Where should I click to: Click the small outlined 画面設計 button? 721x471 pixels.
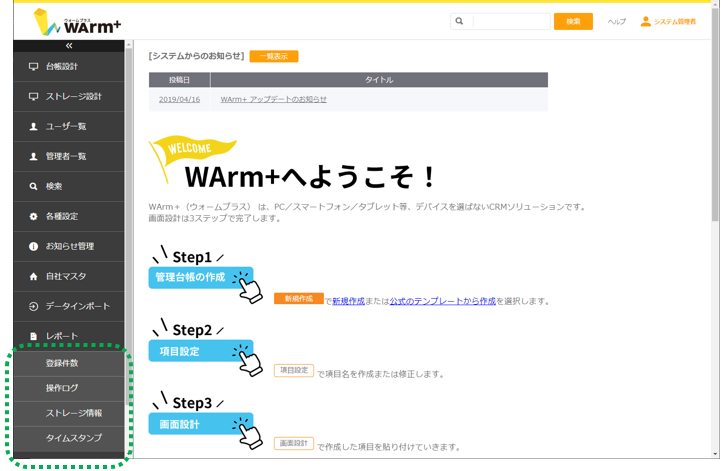(x=294, y=443)
